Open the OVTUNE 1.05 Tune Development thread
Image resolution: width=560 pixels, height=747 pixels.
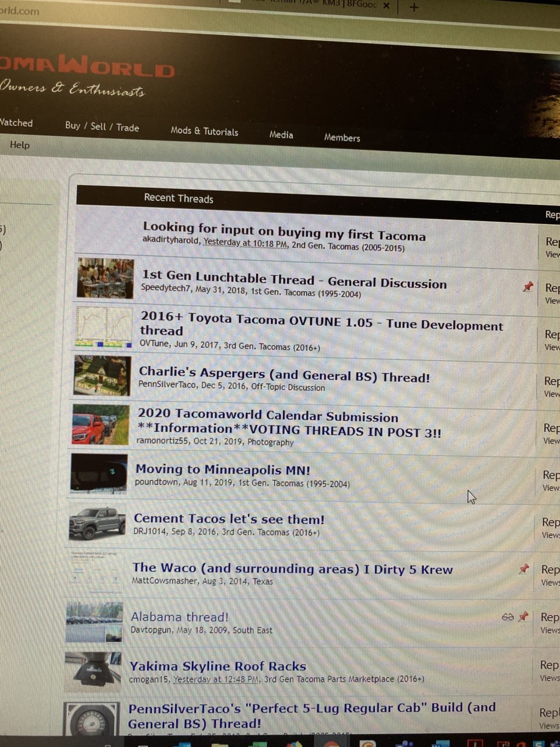[321, 323]
